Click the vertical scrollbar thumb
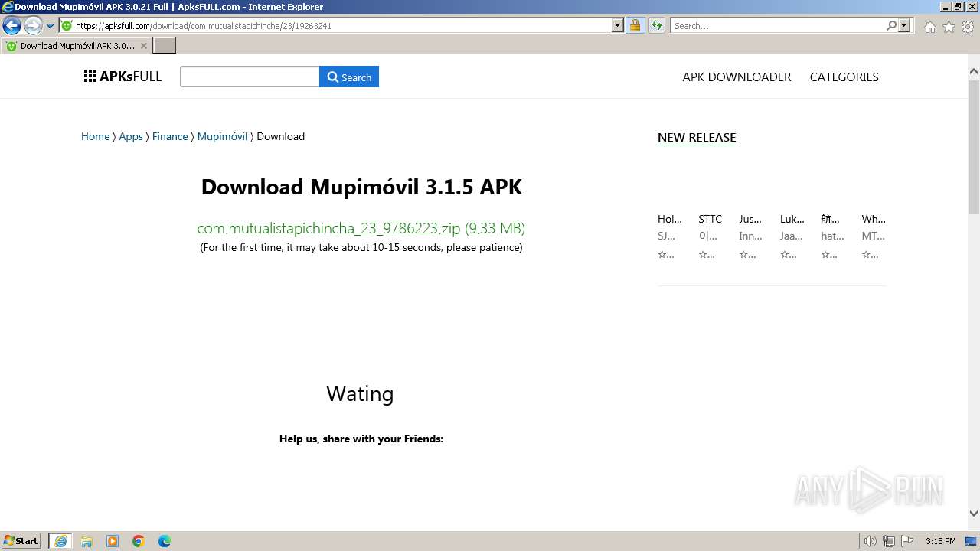Viewport: 980px width, 551px height. point(974,145)
